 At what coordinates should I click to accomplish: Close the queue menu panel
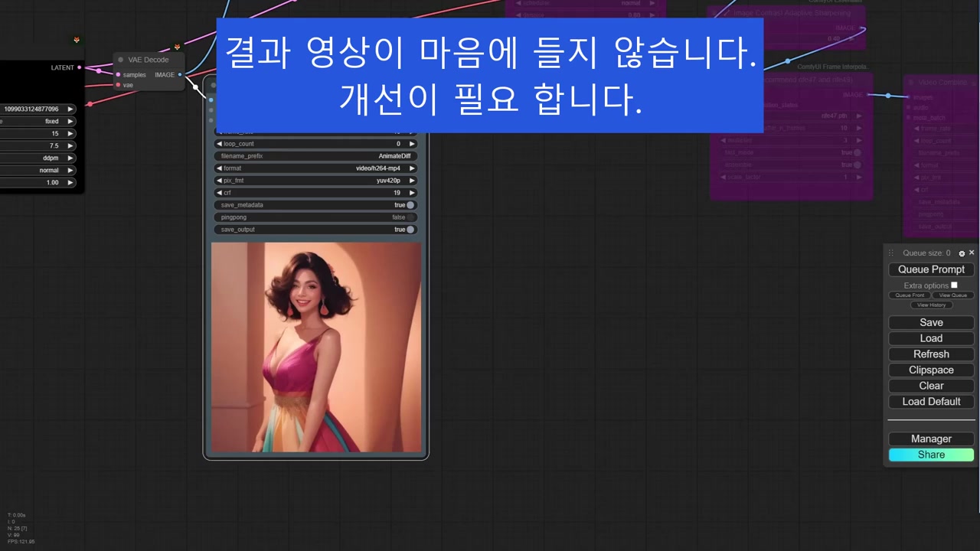pyautogui.click(x=972, y=253)
